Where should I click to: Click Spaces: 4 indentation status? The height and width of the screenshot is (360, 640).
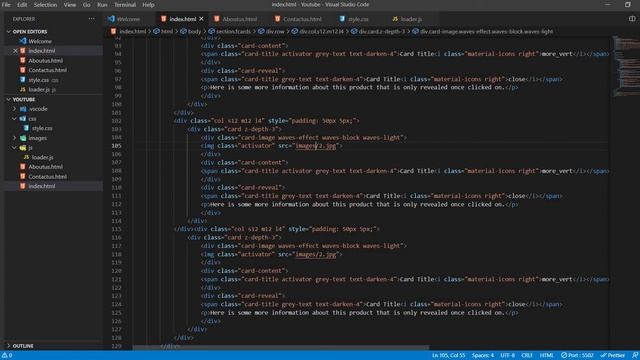(482, 356)
